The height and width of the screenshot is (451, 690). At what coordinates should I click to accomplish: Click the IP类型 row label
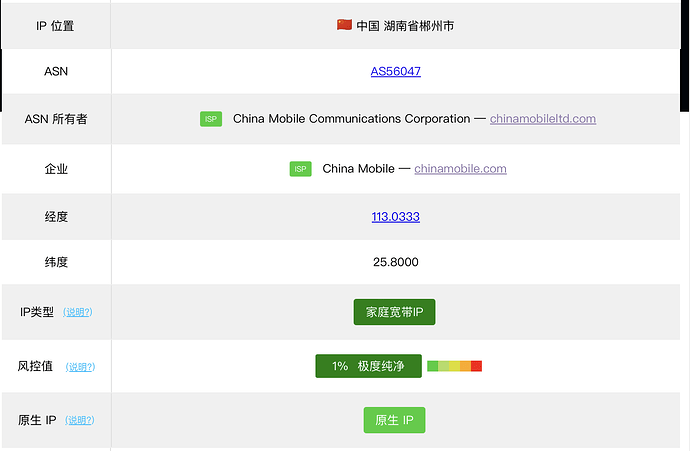(x=37, y=312)
